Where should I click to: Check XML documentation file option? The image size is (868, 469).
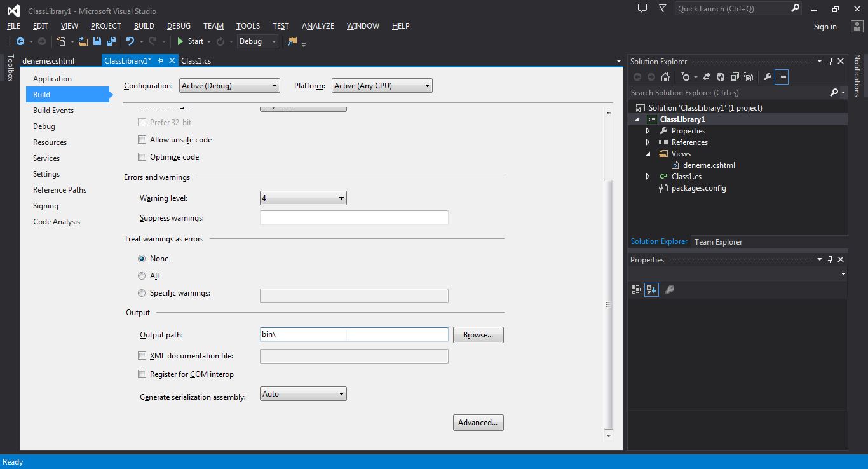click(142, 356)
